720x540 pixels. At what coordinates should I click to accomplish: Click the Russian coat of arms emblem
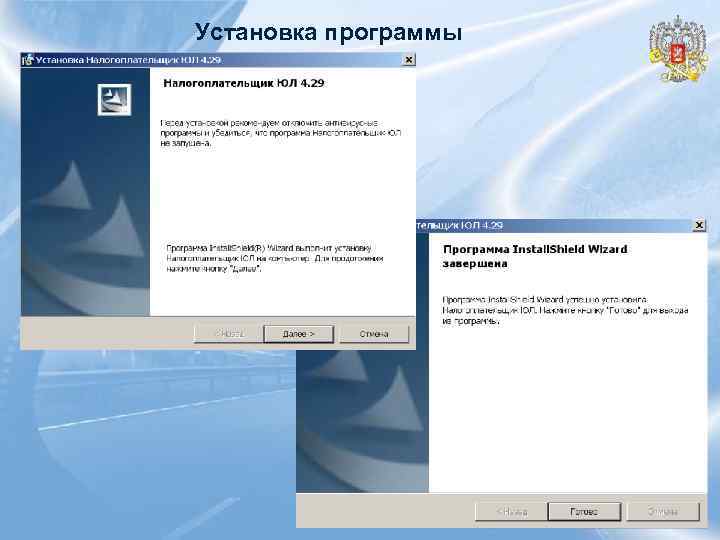tap(678, 49)
